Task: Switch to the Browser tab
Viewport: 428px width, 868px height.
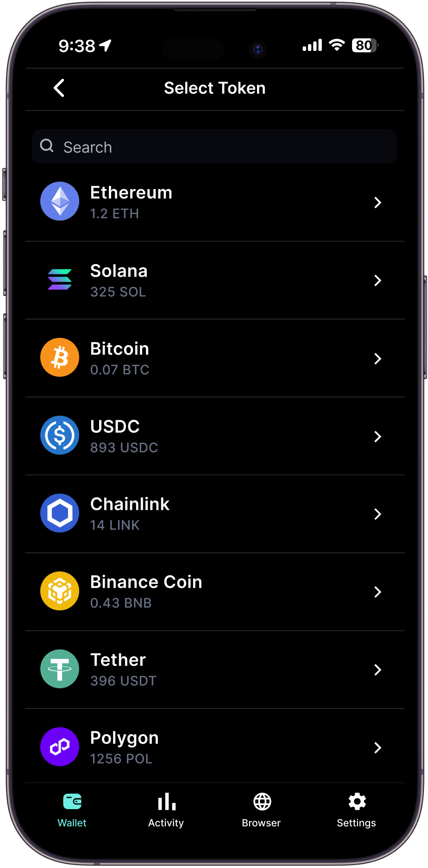Action: (x=261, y=809)
